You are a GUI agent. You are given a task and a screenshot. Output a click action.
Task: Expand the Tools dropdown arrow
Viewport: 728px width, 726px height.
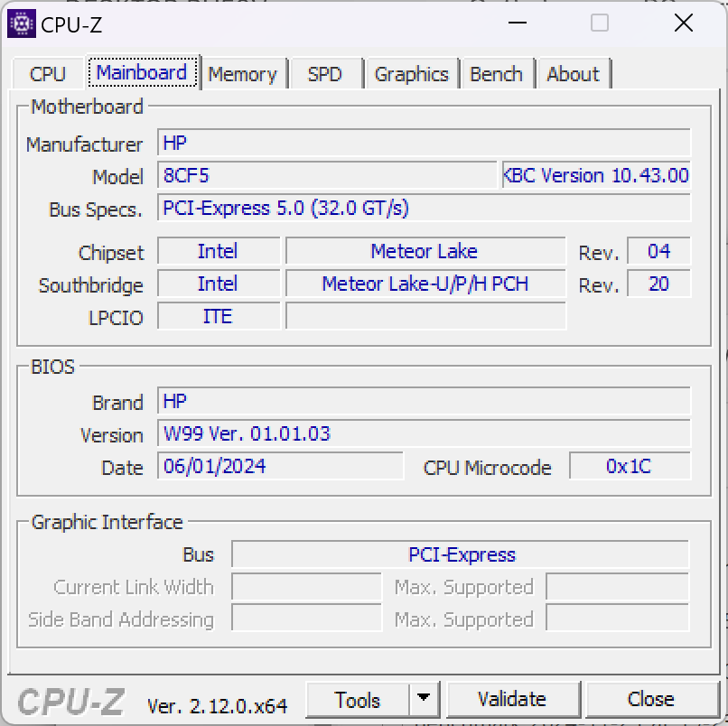(424, 700)
